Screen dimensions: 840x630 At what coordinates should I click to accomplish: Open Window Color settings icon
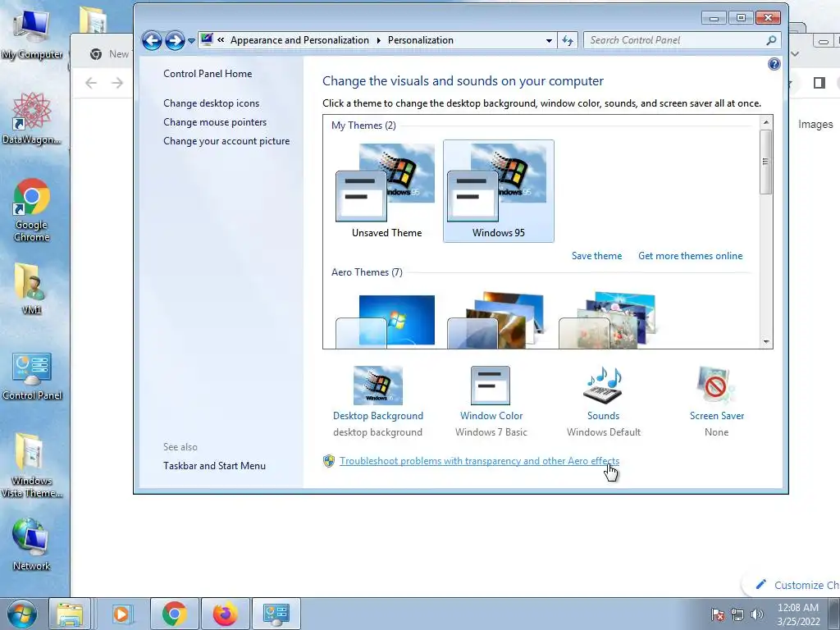(491, 386)
